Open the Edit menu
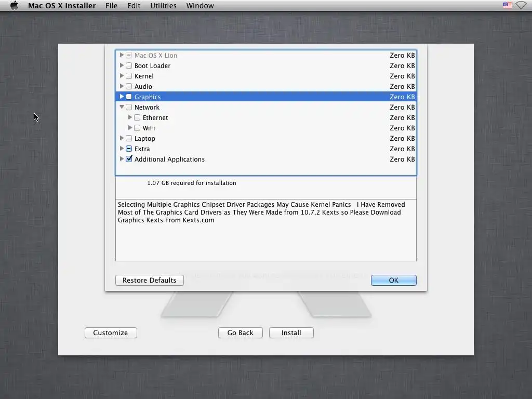The width and height of the screenshot is (532, 399). click(x=134, y=6)
